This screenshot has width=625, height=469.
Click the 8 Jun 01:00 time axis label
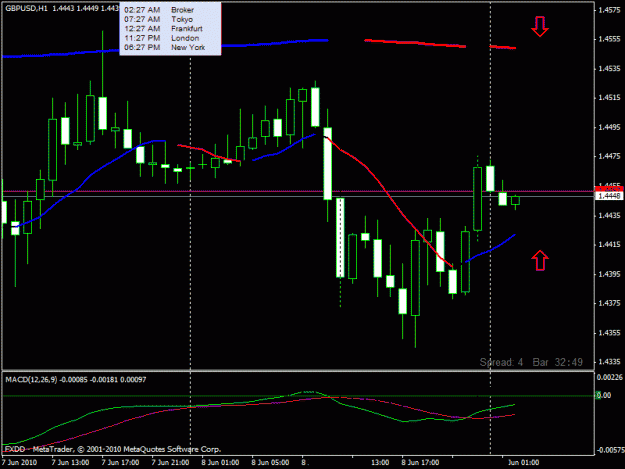pos(220,463)
